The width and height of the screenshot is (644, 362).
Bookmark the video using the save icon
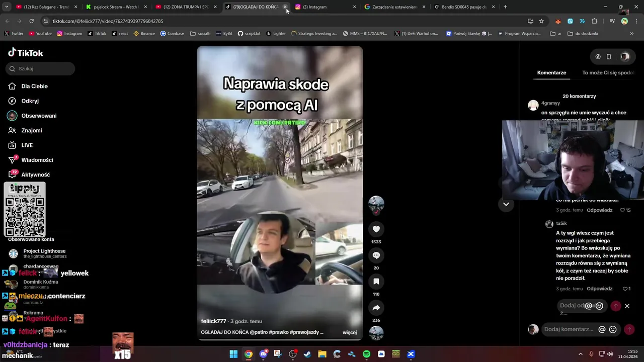tap(376, 282)
